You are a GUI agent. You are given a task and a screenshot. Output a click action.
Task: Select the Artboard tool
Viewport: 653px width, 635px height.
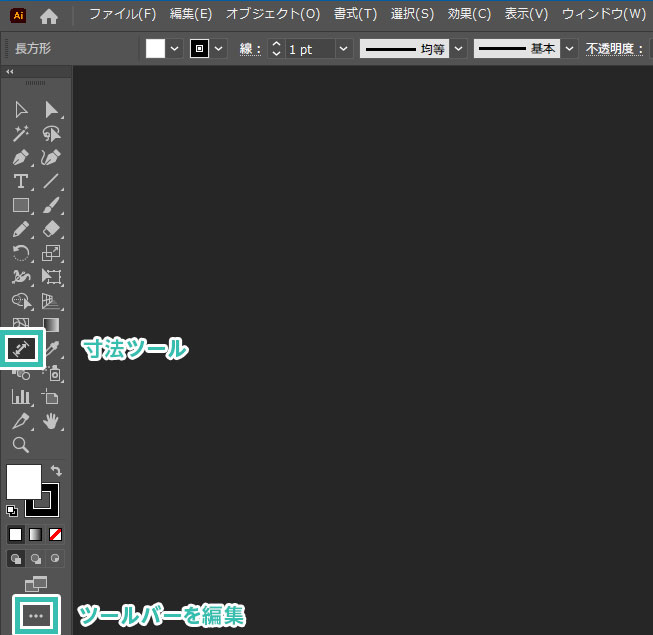pyautogui.click(x=51, y=397)
